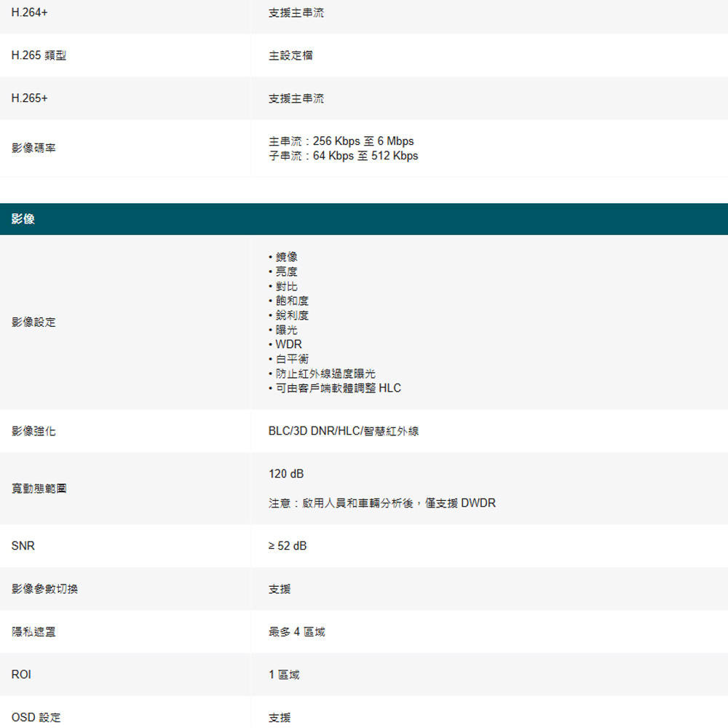Click the ROI row label
The height and width of the screenshot is (728, 728).
pyautogui.click(x=21, y=675)
